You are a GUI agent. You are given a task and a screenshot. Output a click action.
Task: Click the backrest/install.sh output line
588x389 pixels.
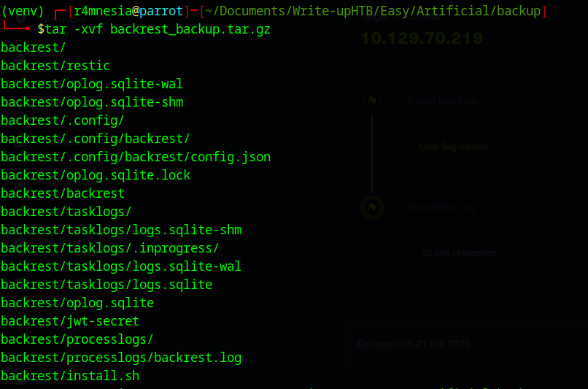(70, 376)
